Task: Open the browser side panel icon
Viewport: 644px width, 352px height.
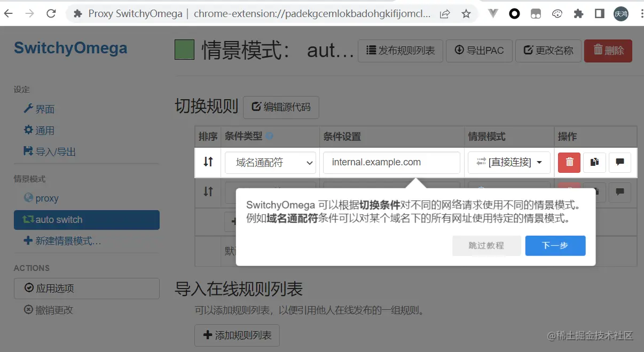Action: tap(600, 14)
